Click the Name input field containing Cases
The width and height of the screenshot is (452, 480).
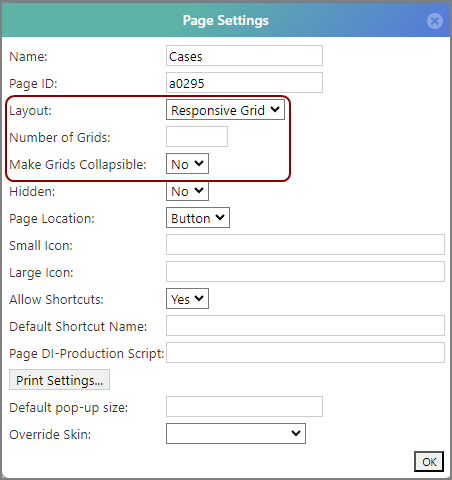pyautogui.click(x=244, y=56)
